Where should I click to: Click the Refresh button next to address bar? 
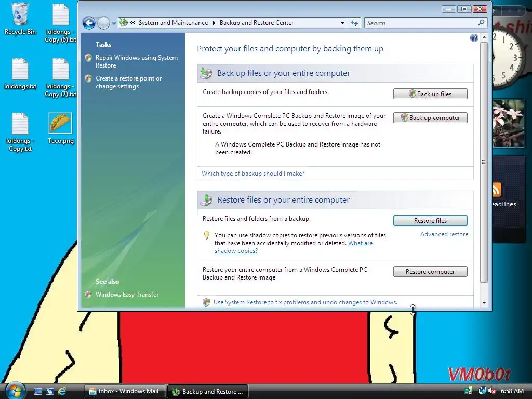(x=354, y=23)
